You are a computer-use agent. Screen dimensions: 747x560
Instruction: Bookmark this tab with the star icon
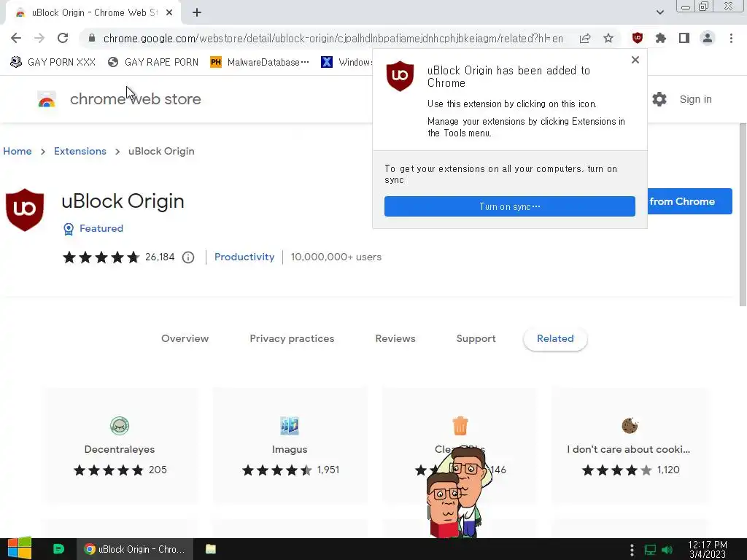pyautogui.click(x=608, y=38)
